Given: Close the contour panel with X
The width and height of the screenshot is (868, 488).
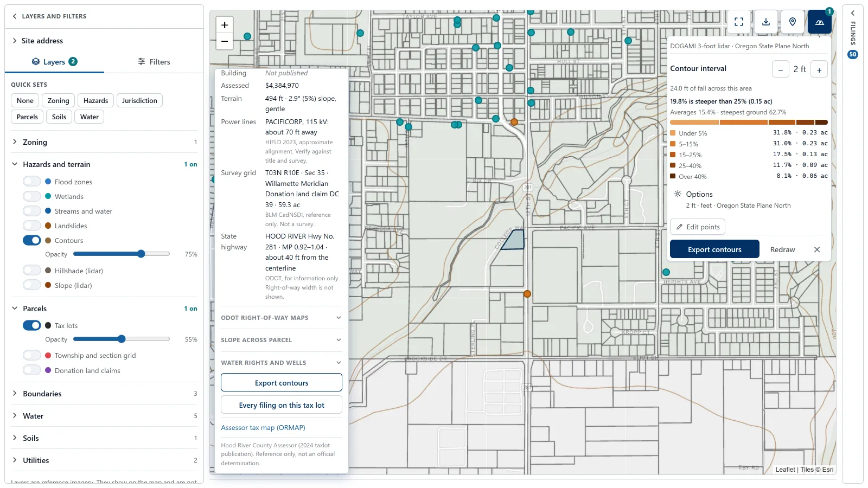Looking at the screenshot, I should [817, 249].
